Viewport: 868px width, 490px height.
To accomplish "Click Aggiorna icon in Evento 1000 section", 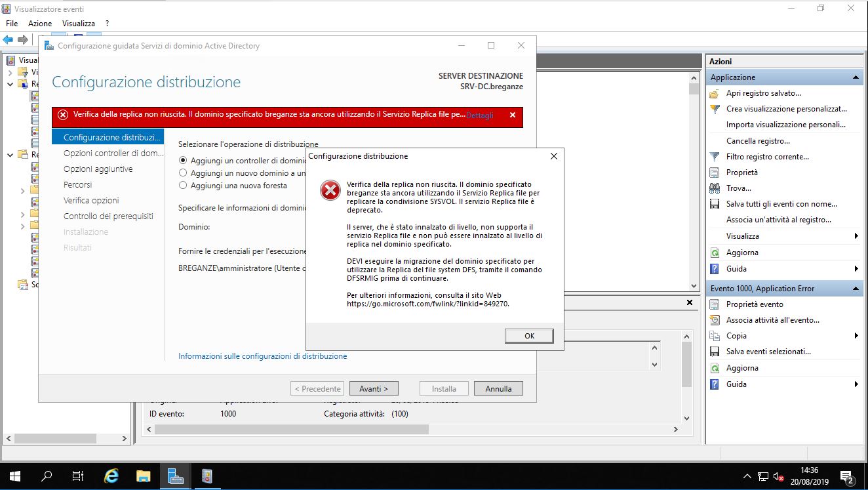I will [x=715, y=368].
